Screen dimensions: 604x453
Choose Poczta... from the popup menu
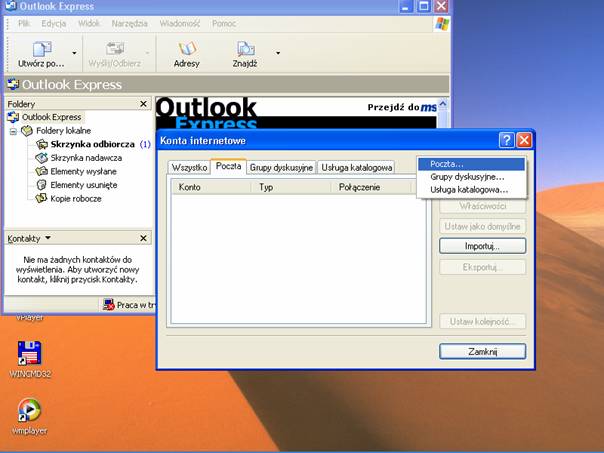click(x=471, y=164)
